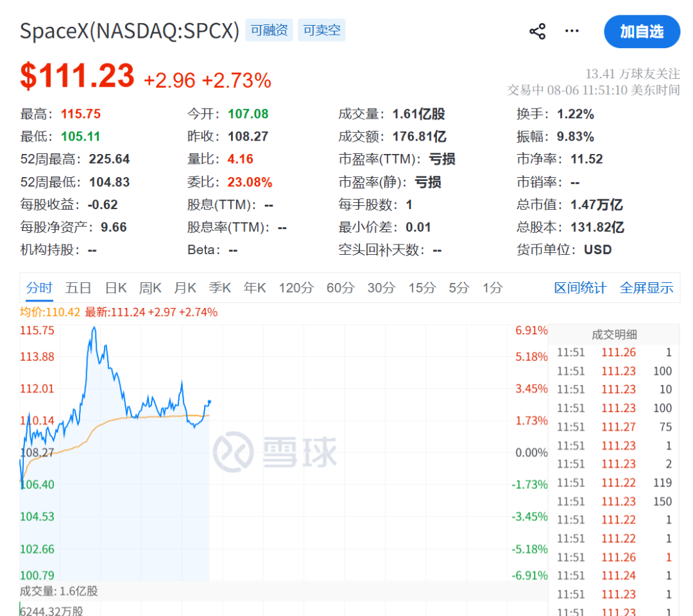Switch to the 季K chart tab

[219, 287]
